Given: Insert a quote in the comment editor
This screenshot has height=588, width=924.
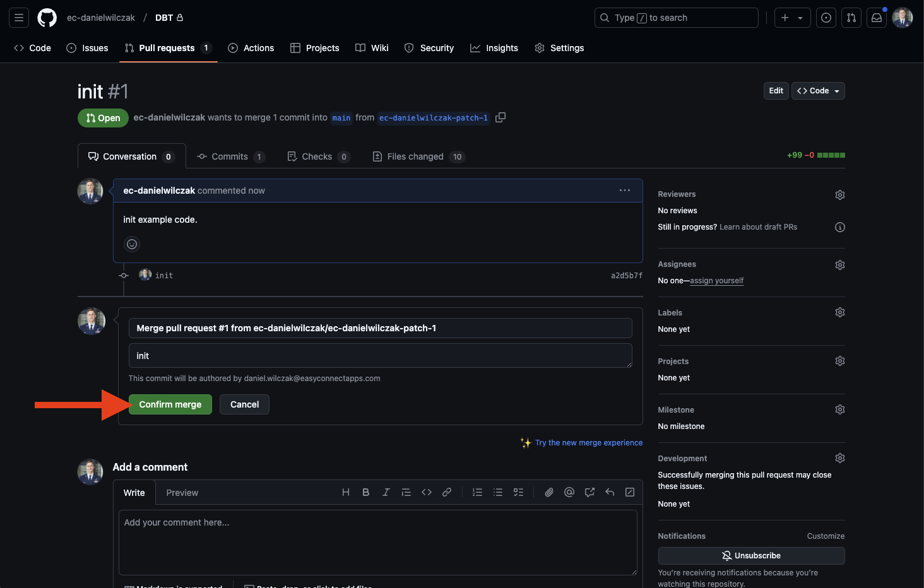Looking at the screenshot, I should pyautogui.click(x=406, y=492).
